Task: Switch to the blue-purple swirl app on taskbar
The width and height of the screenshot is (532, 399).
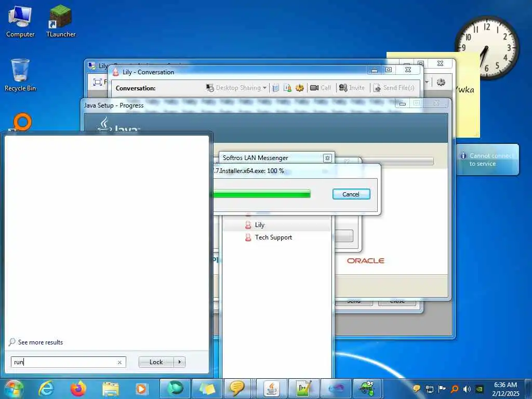Action: click(x=336, y=389)
